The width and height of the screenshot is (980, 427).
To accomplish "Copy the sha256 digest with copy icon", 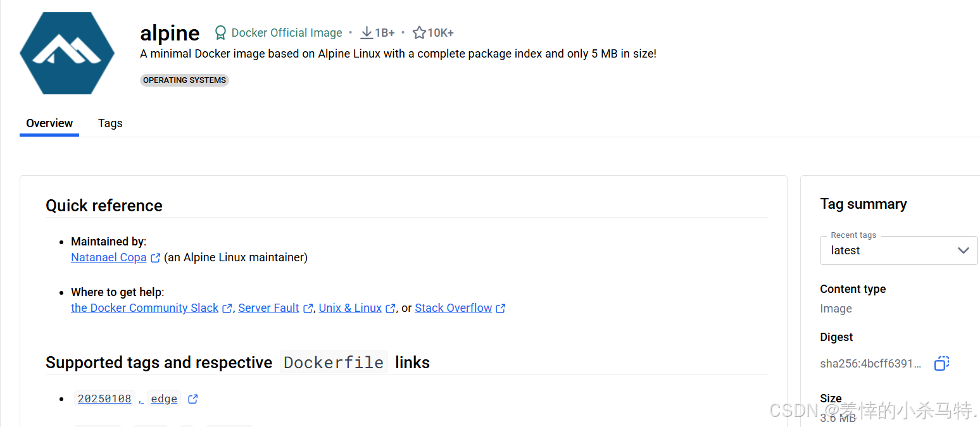I will 942,364.
